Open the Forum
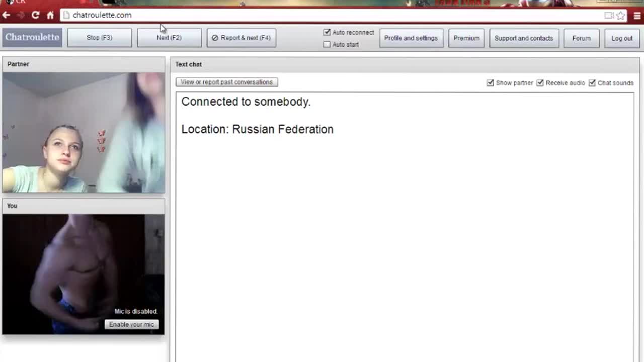644x362 pixels. 581,38
